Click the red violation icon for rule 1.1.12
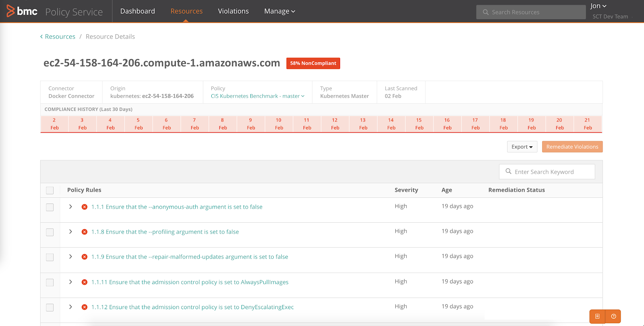 [x=85, y=307]
